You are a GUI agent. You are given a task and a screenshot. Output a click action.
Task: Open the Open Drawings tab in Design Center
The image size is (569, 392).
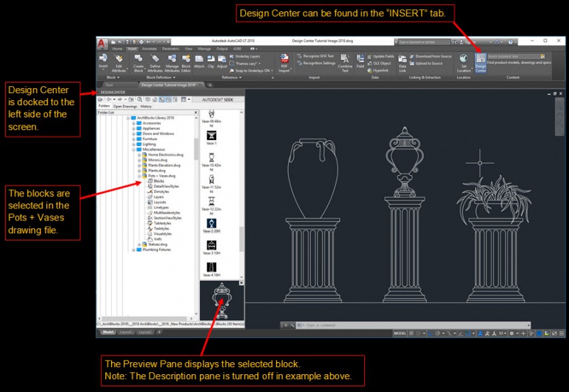click(x=125, y=106)
